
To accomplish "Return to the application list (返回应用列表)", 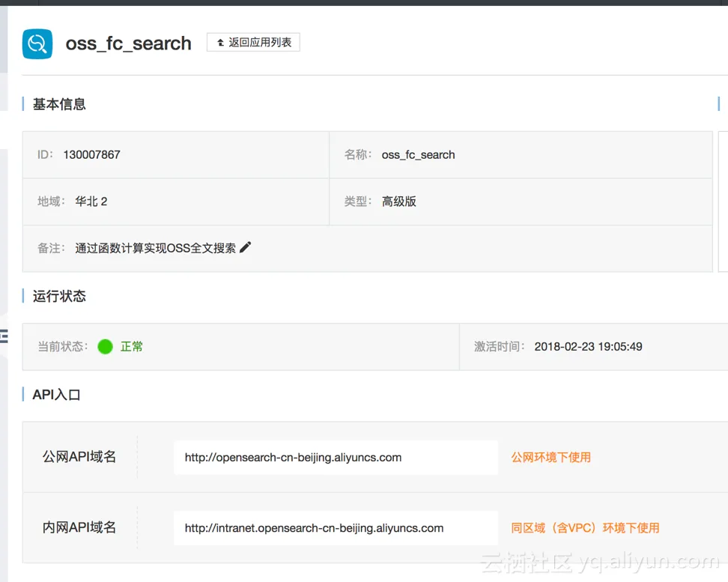I will [253, 42].
